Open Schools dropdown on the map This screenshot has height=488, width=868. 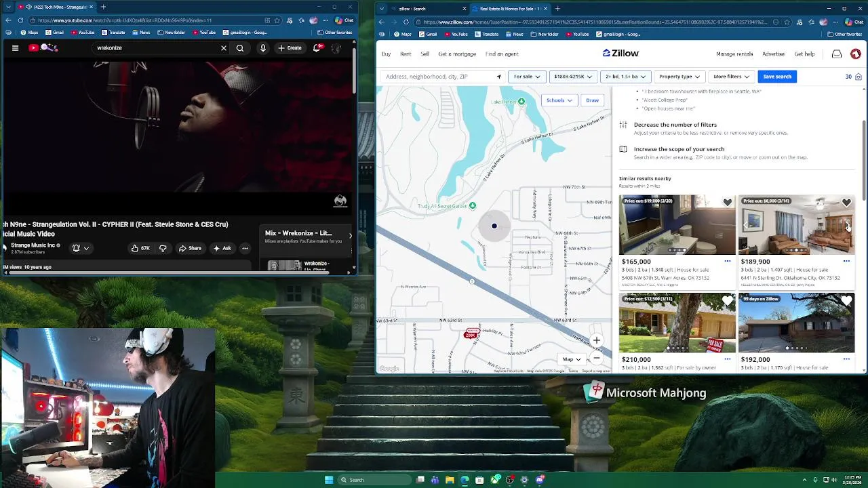coord(559,100)
